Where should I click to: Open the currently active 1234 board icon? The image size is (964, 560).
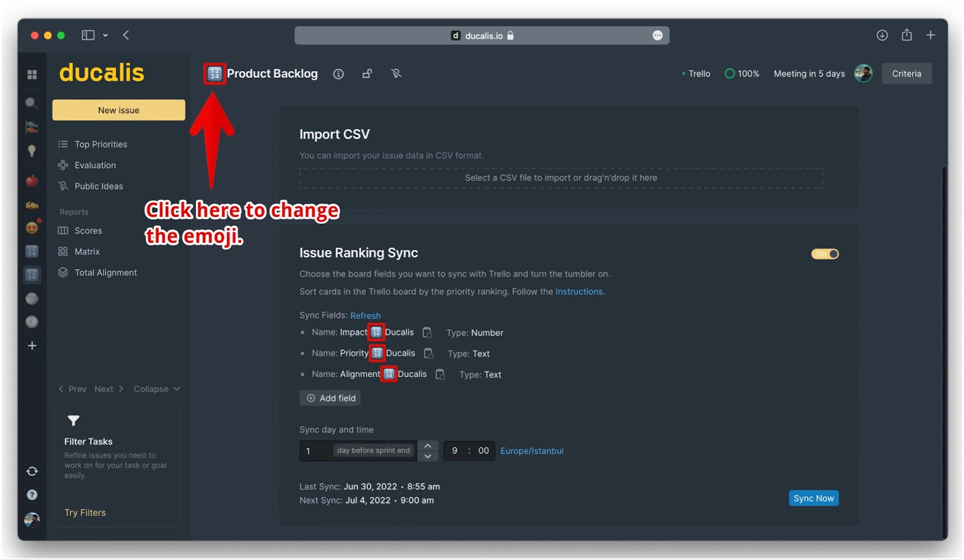pyautogui.click(x=32, y=275)
